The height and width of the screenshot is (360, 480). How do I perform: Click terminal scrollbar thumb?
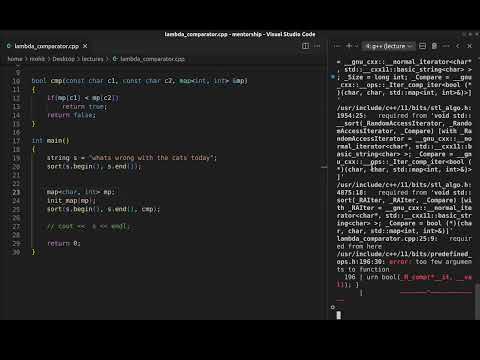[x=477, y=301]
